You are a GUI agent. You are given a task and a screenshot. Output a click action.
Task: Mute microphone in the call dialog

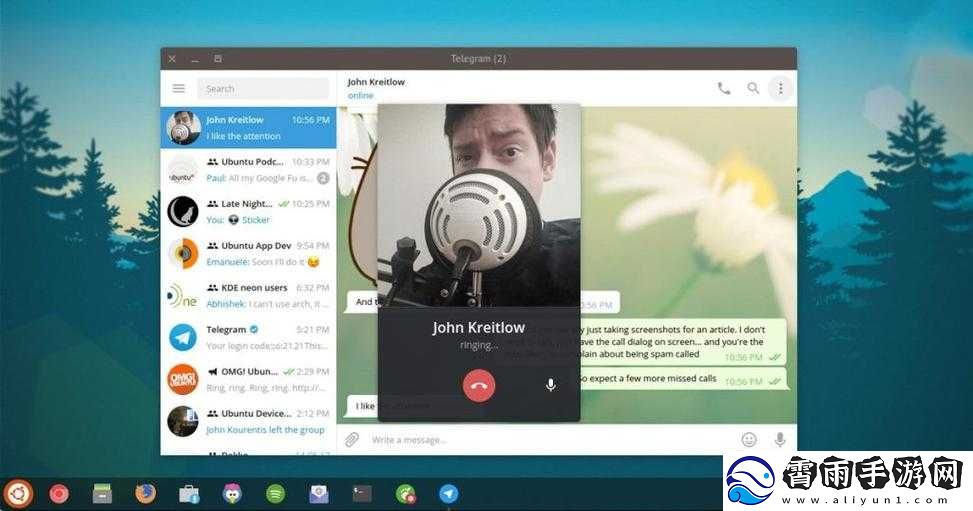[550, 385]
